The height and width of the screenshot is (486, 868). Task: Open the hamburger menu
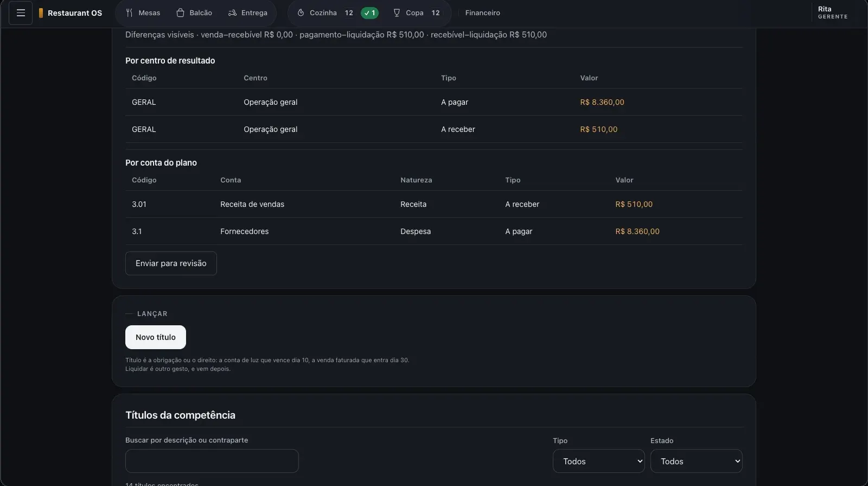tap(21, 13)
